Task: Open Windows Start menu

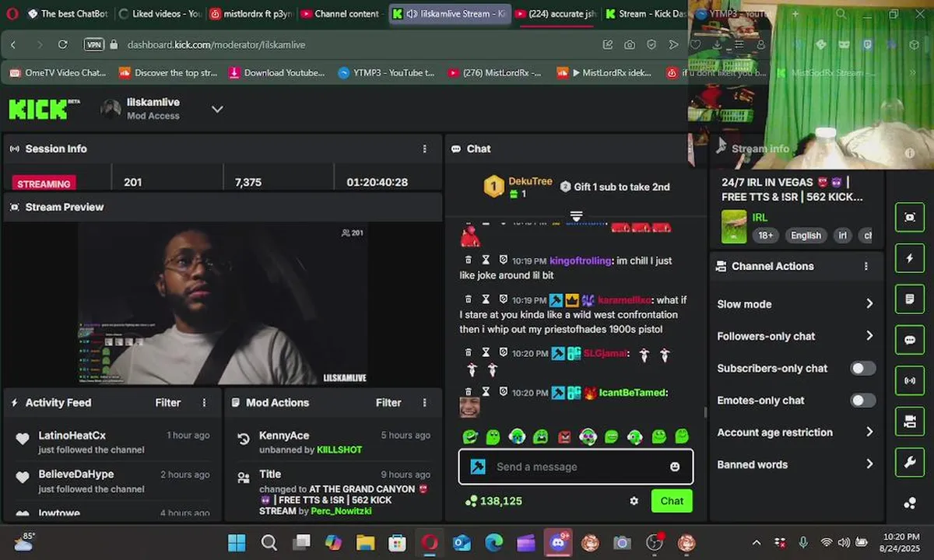Action: click(237, 542)
